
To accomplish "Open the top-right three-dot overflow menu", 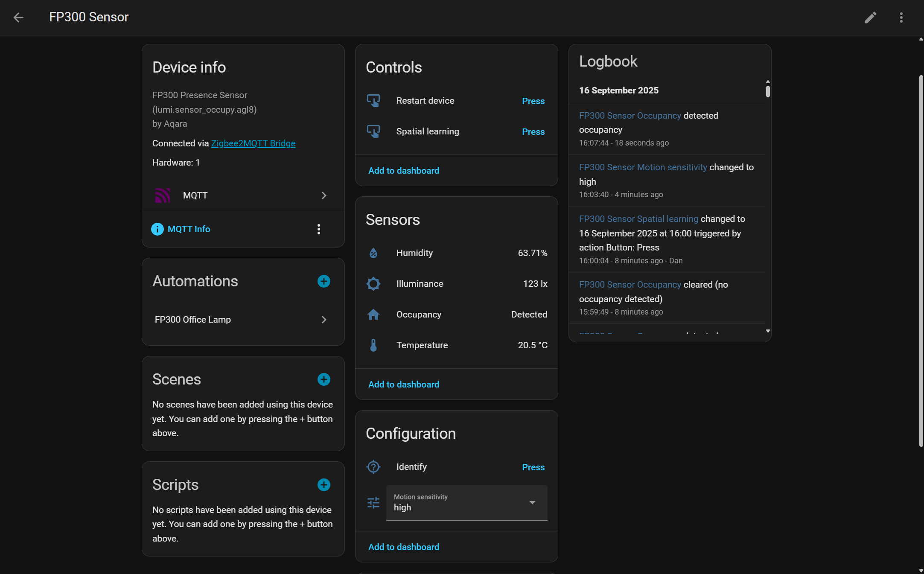I will pos(901,17).
